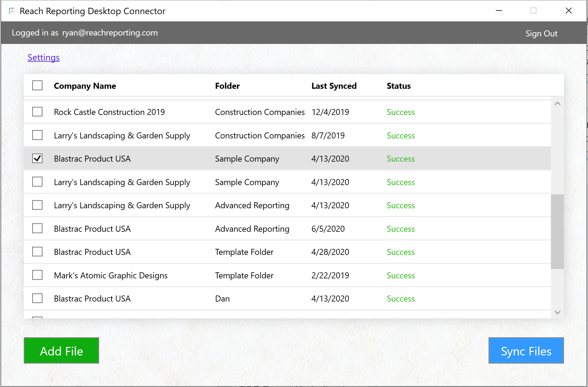Screen dimensions: 588x387
Task: Uncheck the Blastrac Product USA Sample Company checkbox
Action: (x=37, y=158)
